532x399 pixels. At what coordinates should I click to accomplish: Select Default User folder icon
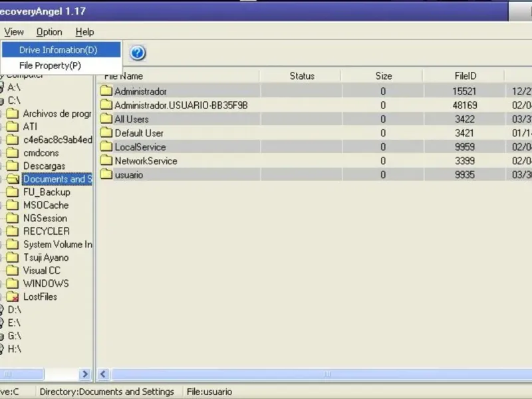point(106,132)
